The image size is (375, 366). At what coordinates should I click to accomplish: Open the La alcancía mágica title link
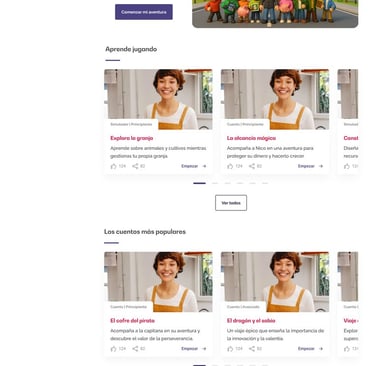tap(251, 138)
